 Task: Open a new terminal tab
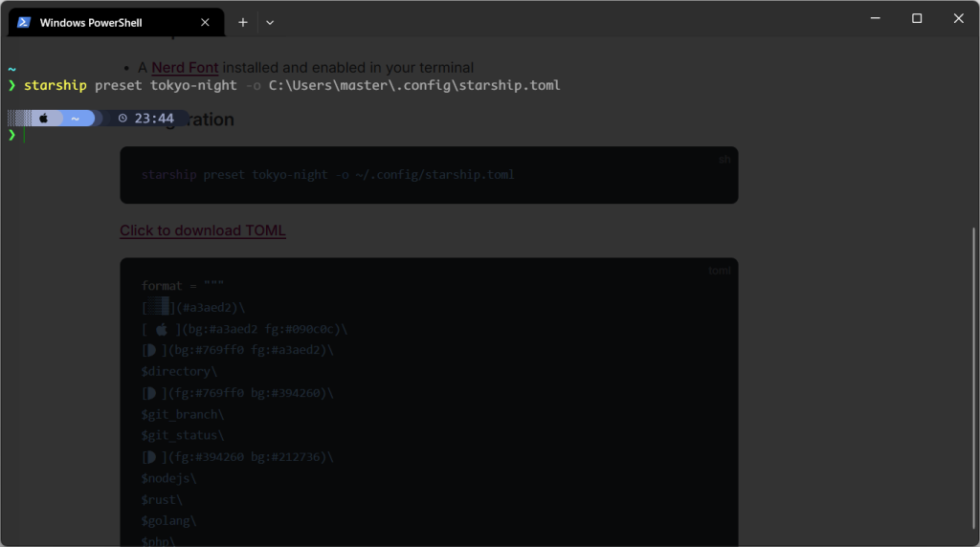[x=243, y=23]
